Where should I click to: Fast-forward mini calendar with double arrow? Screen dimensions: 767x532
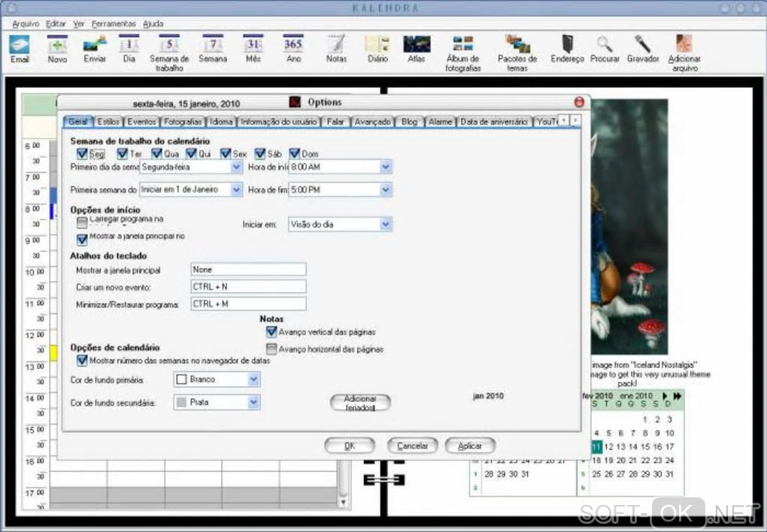point(678,395)
